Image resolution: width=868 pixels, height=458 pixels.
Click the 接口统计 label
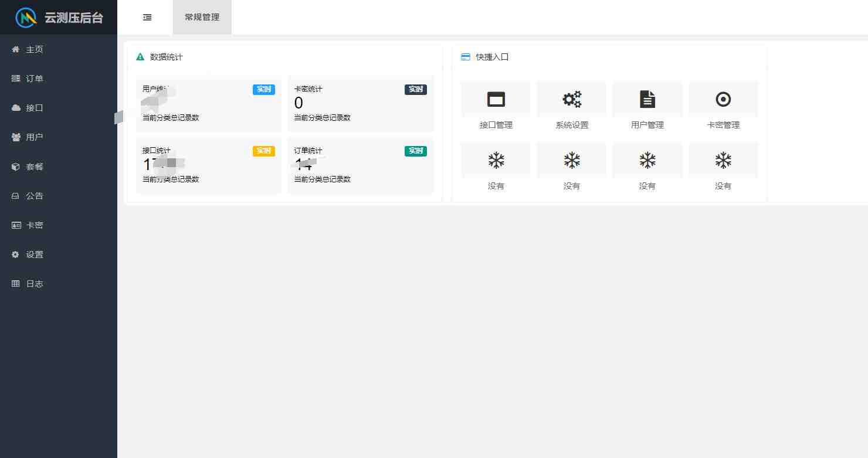(x=157, y=151)
